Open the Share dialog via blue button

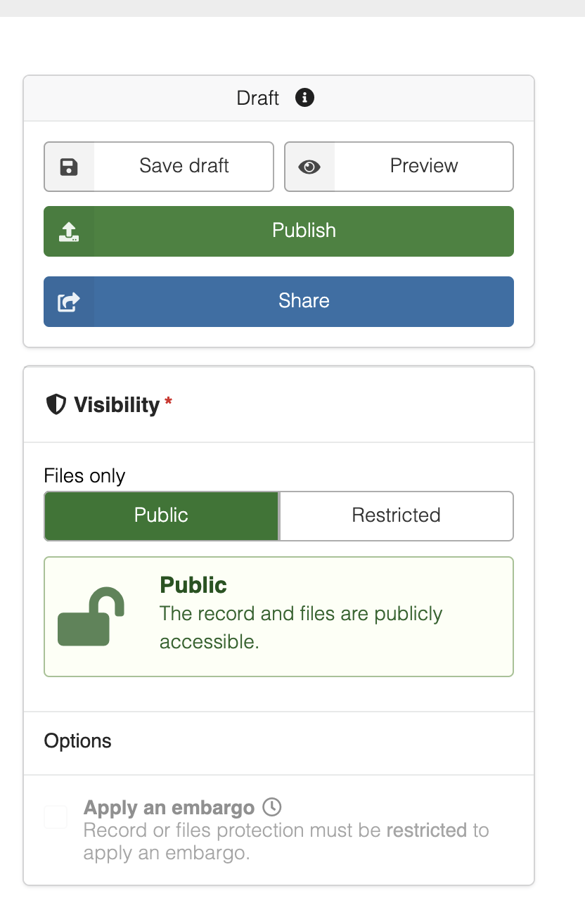pos(278,302)
